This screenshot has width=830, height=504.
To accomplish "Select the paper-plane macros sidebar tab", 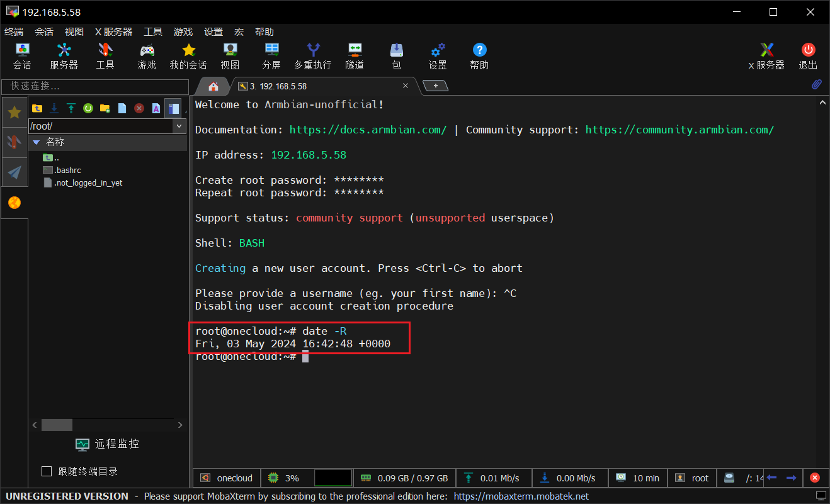I will (x=14, y=172).
